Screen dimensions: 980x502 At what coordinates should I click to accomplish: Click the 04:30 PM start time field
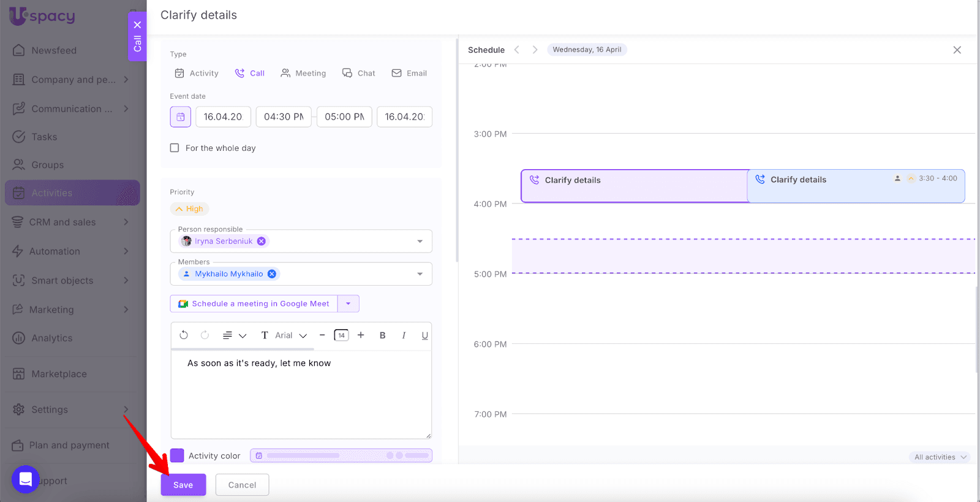pyautogui.click(x=284, y=117)
